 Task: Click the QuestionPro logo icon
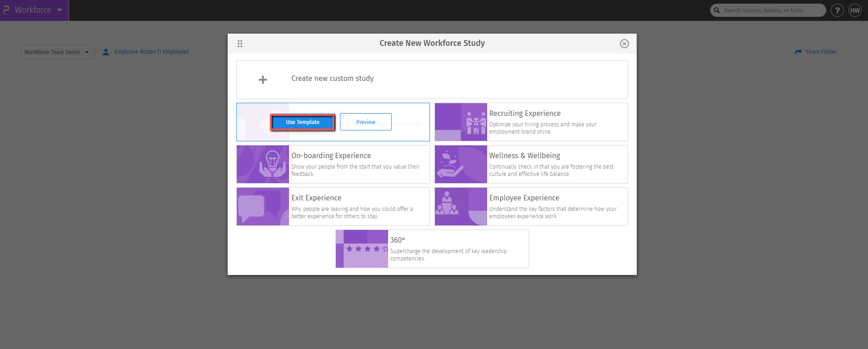pos(6,10)
